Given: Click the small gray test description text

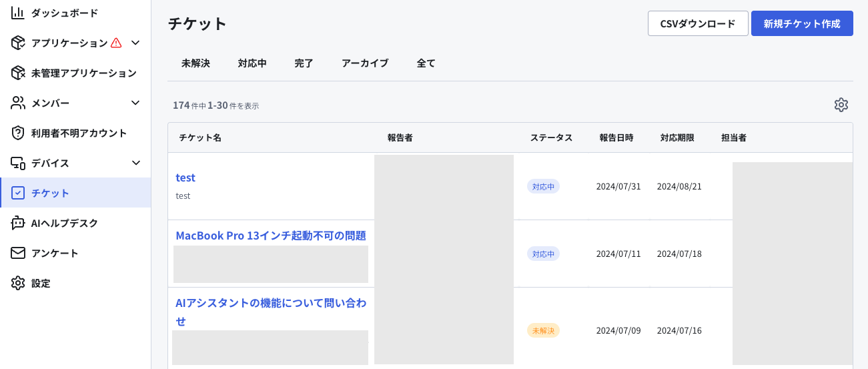Looking at the screenshot, I should pos(183,196).
